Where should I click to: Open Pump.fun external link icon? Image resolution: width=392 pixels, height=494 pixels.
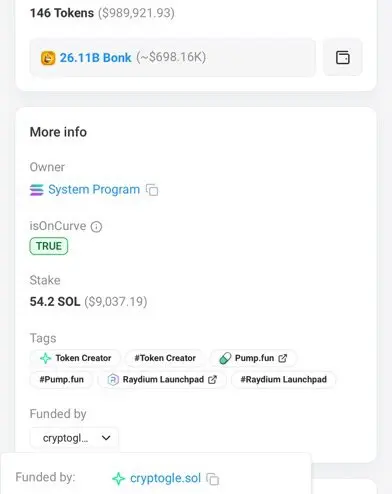[x=283, y=358]
